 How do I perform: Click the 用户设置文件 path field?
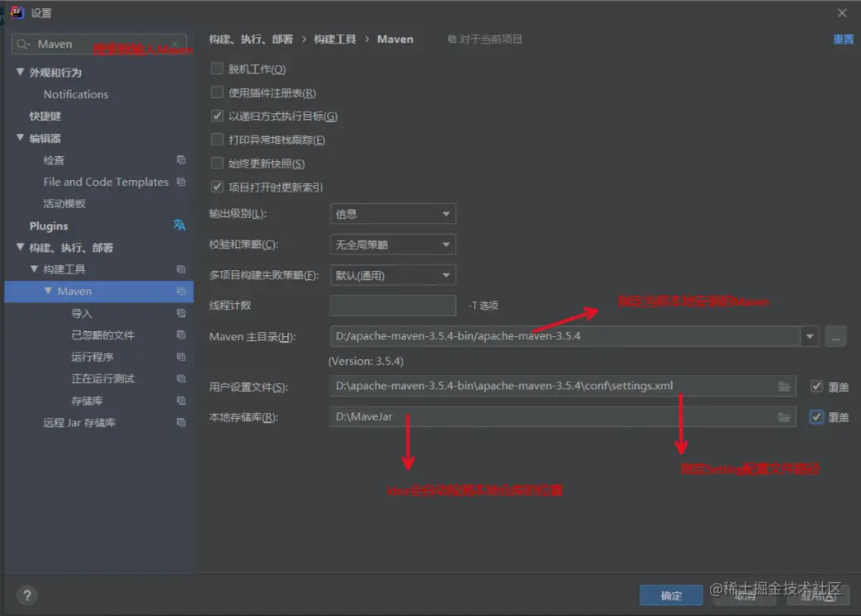click(563, 386)
